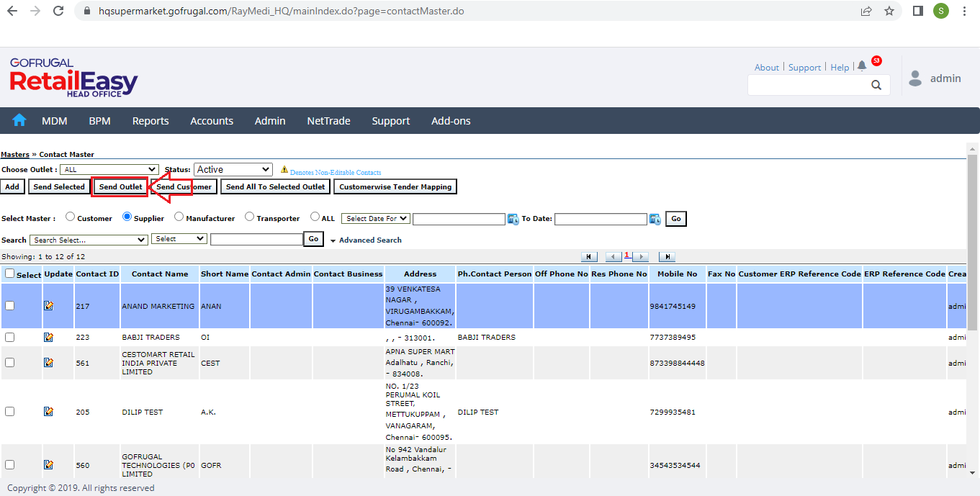Click update icon for DILIP TEST row
The width and height of the screenshot is (980, 496).
(48, 412)
